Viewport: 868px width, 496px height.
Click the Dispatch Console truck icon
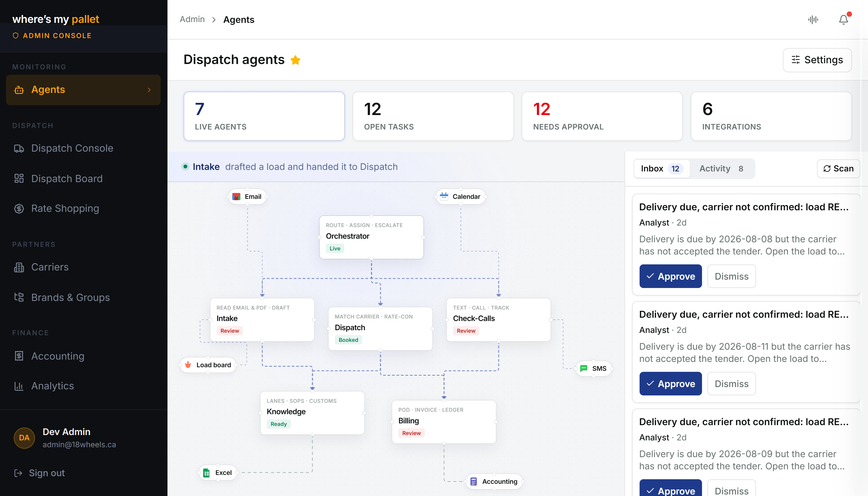(x=19, y=149)
